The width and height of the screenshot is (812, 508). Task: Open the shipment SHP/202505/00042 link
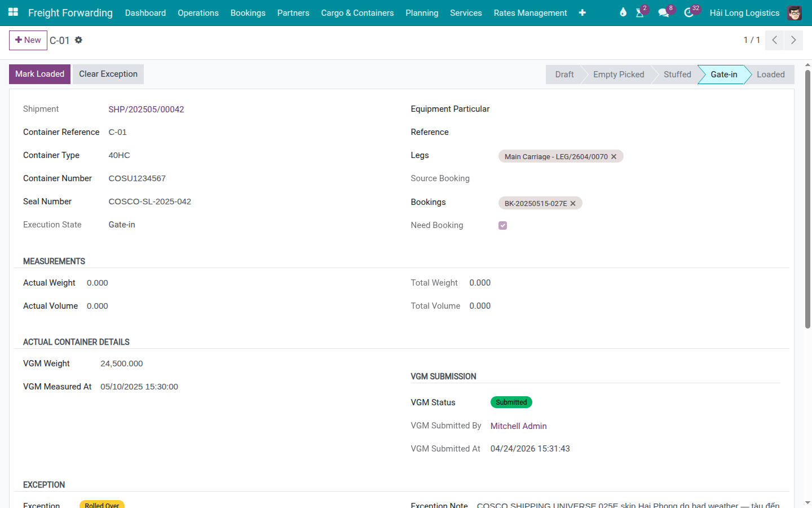tap(146, 110)
